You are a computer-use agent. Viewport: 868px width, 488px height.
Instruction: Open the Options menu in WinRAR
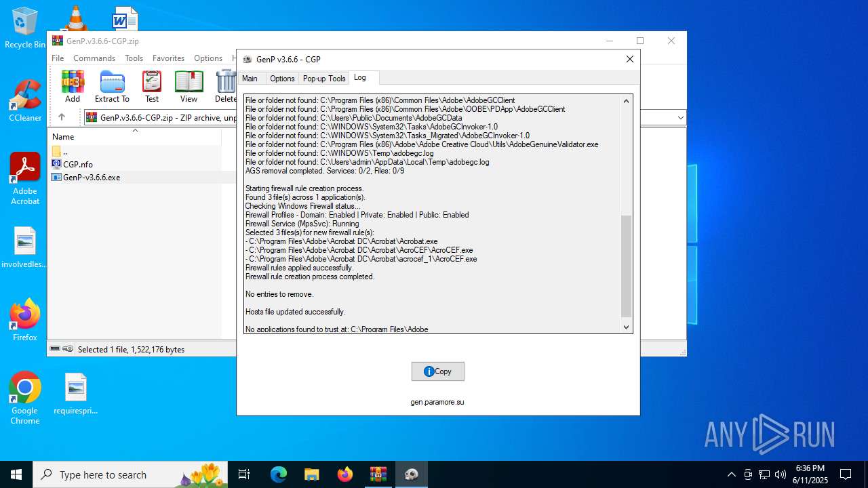208,58
